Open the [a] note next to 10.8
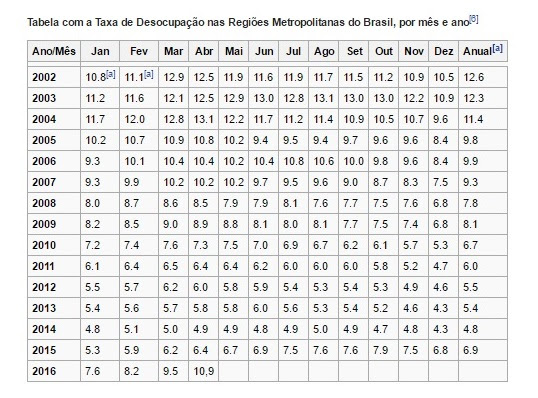The image size is (538, 398). (x=110, y=74)
